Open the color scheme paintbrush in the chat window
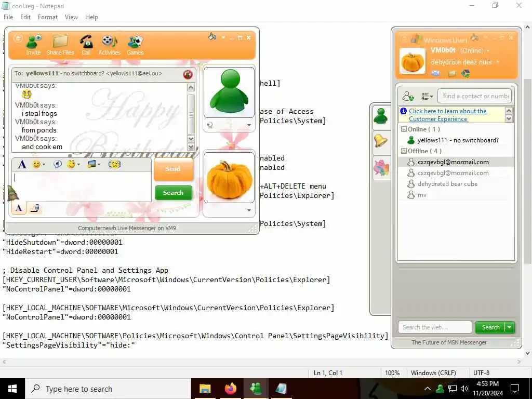This screenshot has width=532, height=399. [x=212, y=36]
